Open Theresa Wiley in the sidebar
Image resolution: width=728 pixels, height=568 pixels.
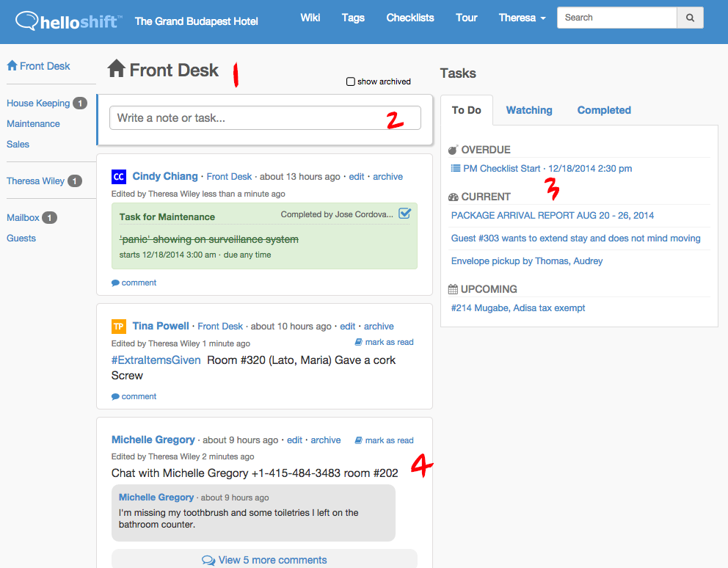coord(35,181)
